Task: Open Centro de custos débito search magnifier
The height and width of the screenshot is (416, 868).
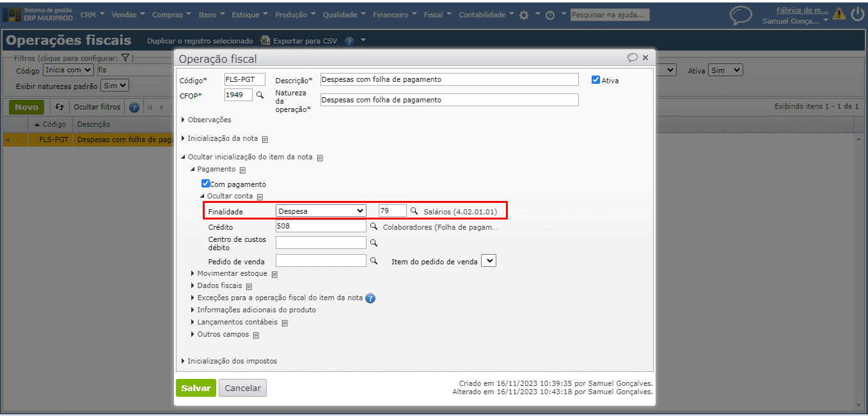Action: click(x=374, y=243)
